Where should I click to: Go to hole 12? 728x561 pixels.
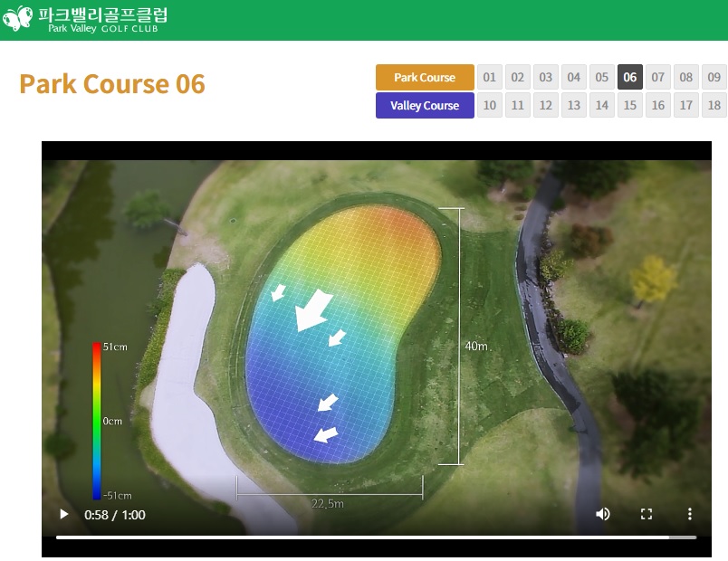pyautogui.click(x=546, y=105)
